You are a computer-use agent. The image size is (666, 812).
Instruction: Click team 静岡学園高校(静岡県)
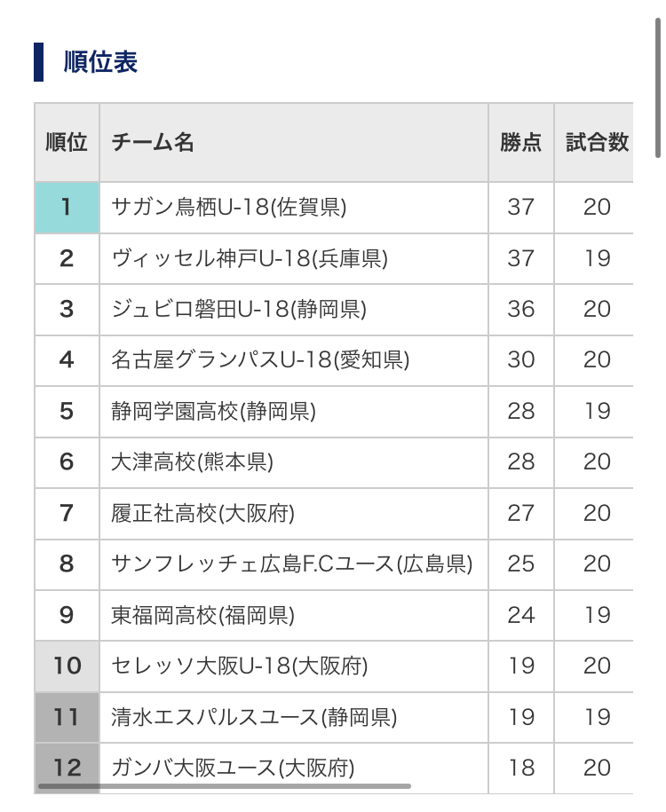(x=213, y=411)
